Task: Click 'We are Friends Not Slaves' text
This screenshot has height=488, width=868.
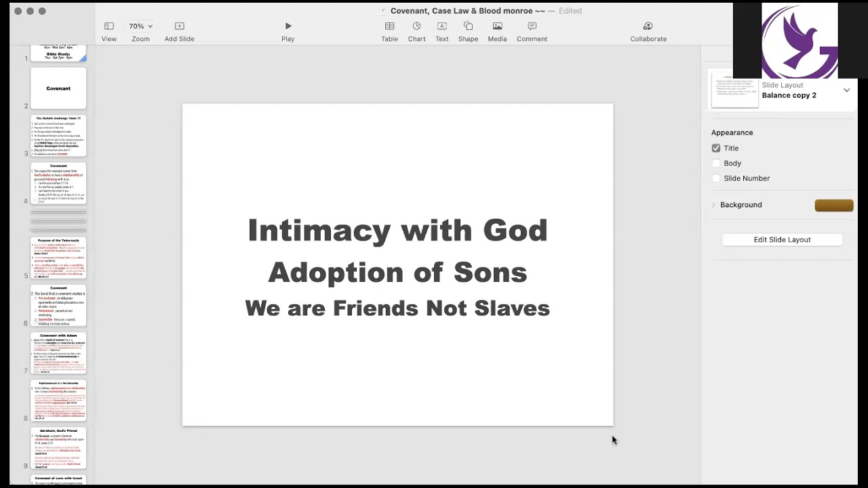Action: click(x=397, y=308)
